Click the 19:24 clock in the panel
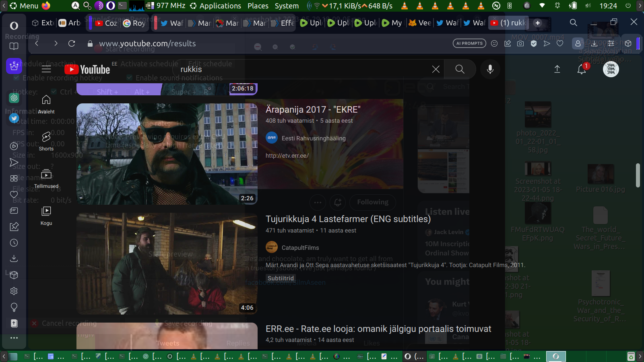Screen dimensions: 644x362 [608, 6]
